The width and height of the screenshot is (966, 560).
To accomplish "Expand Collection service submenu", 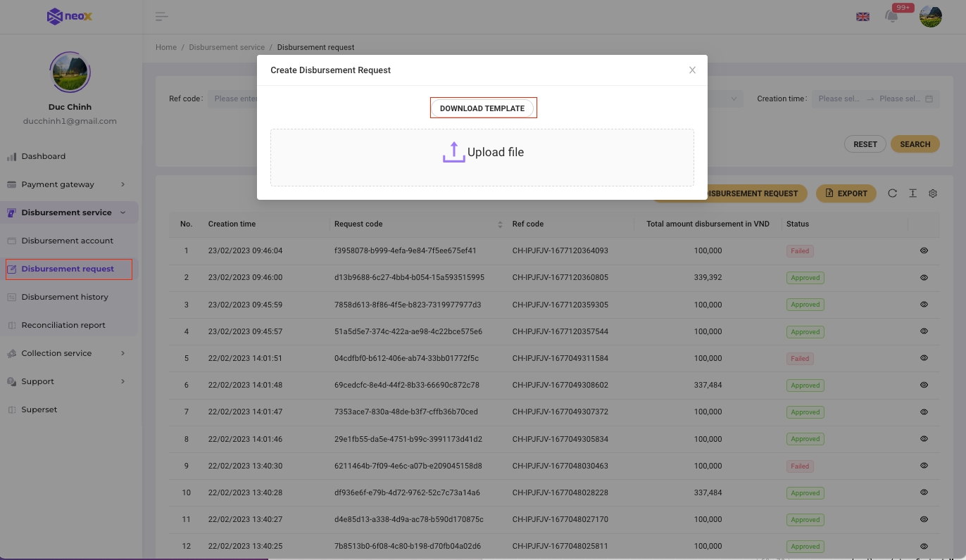I will click(67, 353).
